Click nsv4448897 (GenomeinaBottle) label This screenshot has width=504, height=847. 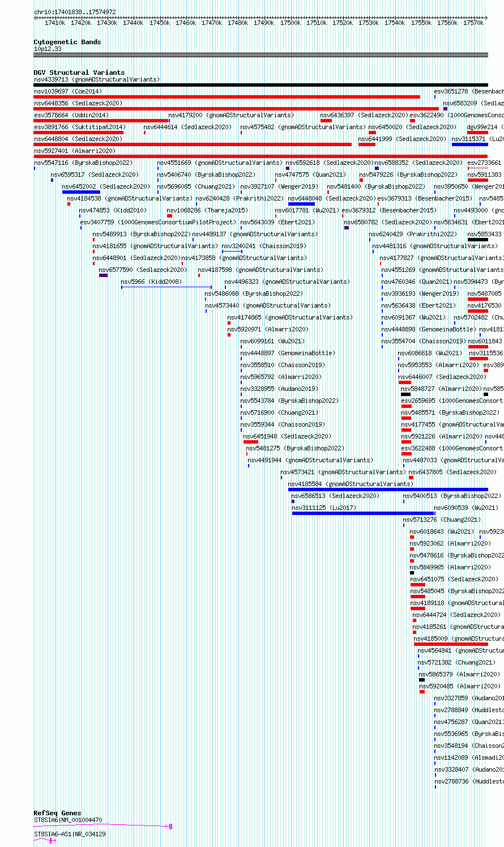click(x=288, y=353)
